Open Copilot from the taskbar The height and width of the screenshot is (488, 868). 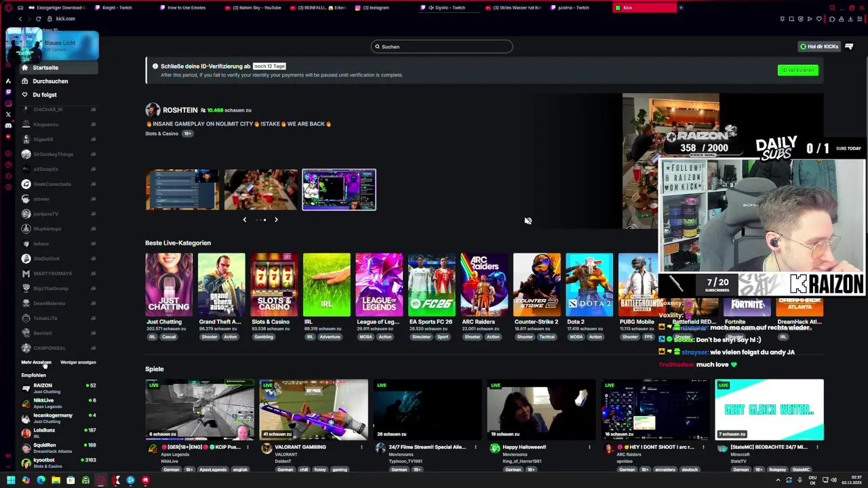click(26, 480)
